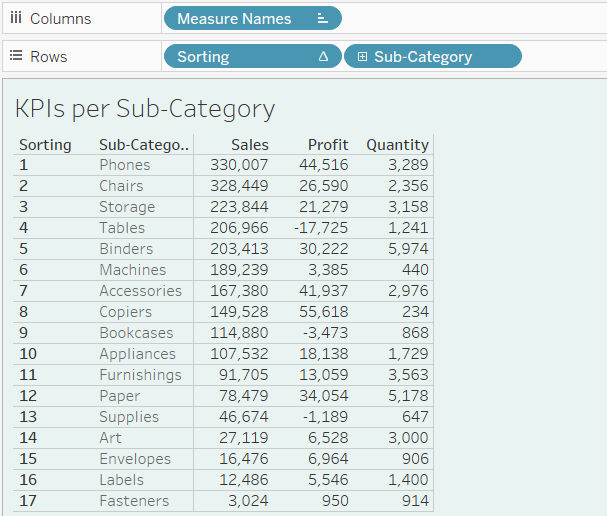Click the delta icon on Sorting pill

pos(323,57)
